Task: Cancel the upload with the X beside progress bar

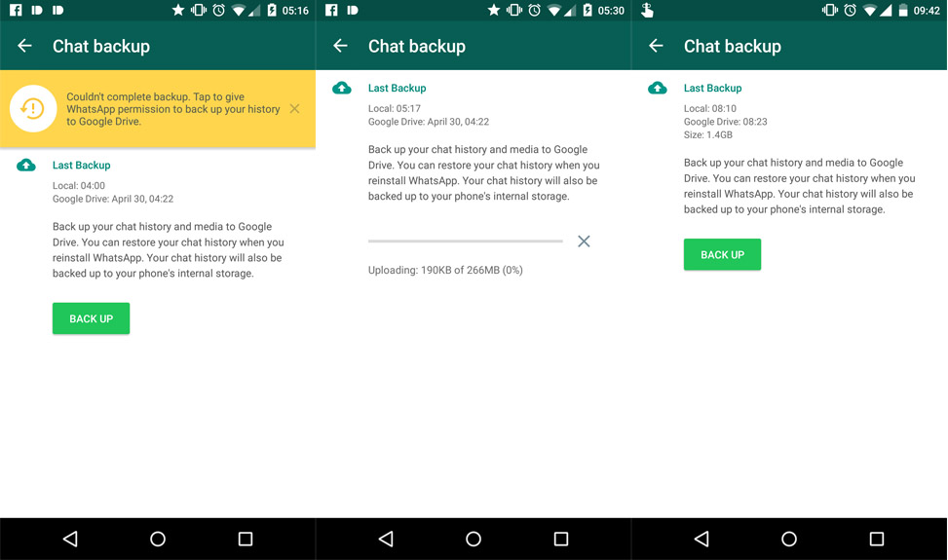Action: (584, 242)
